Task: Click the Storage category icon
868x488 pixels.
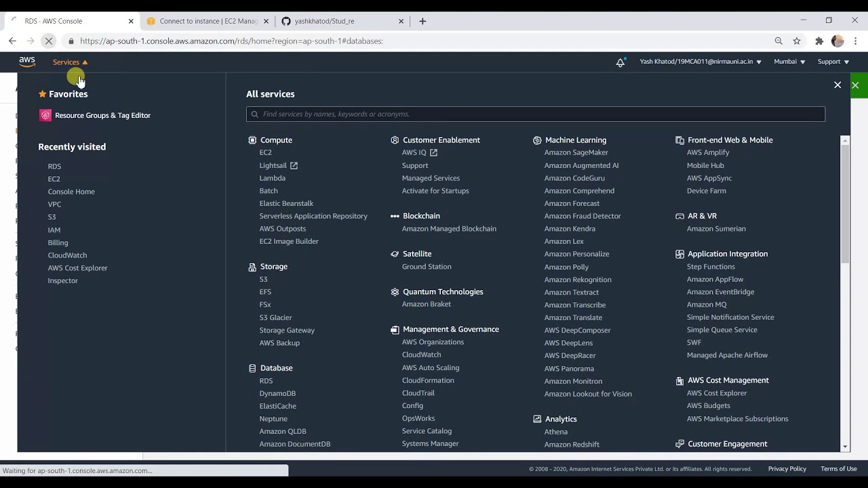Action: click(252, 267)
